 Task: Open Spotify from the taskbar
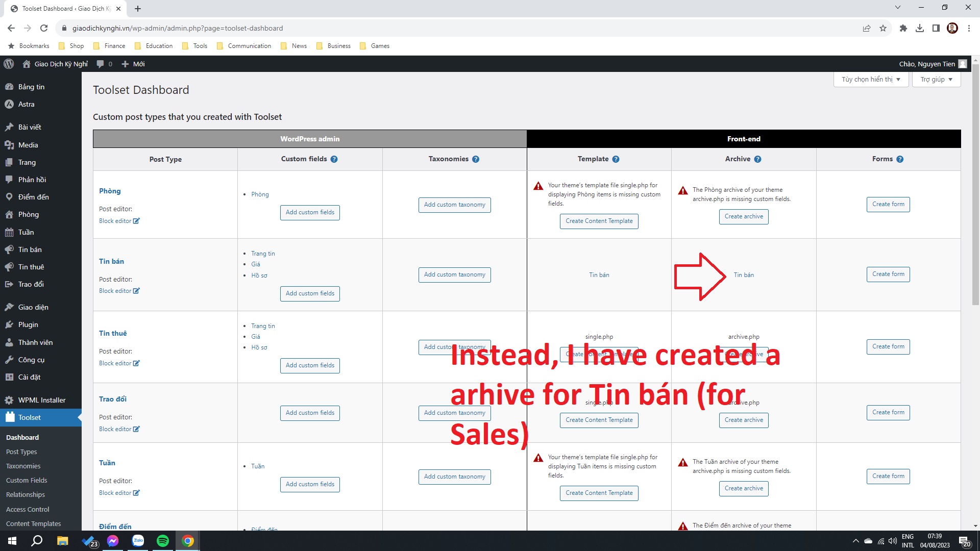point(163,541)
